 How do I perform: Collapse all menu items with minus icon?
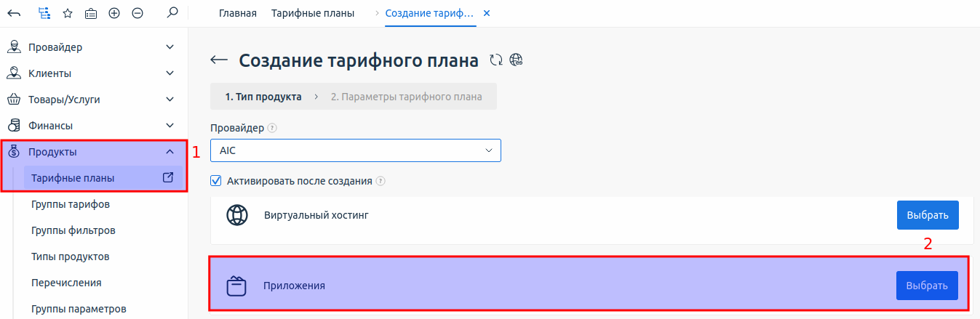point(138,13)
